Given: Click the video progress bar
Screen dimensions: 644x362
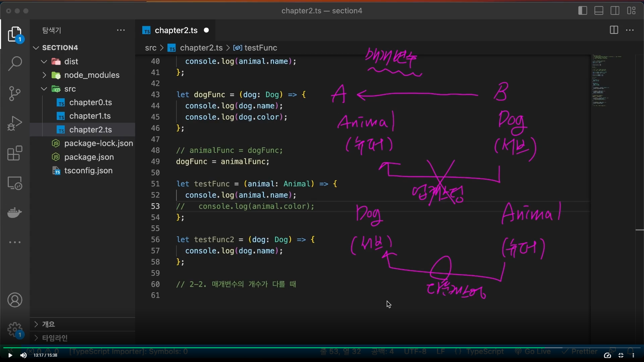Looking at the screenshot, I should [322, 348].
